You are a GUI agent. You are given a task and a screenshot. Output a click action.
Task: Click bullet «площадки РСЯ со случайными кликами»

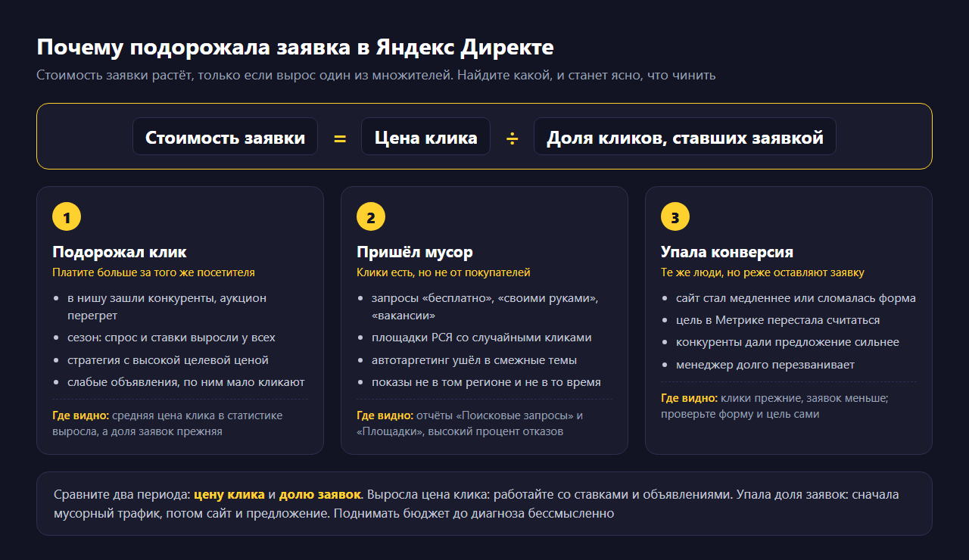(x=481, y=338)
